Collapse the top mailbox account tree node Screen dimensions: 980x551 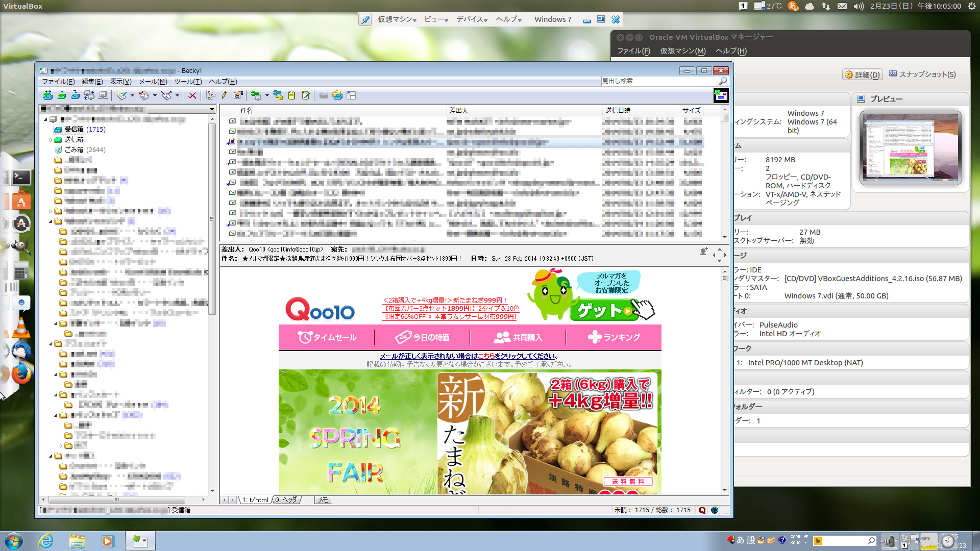[x=45, y=119]
